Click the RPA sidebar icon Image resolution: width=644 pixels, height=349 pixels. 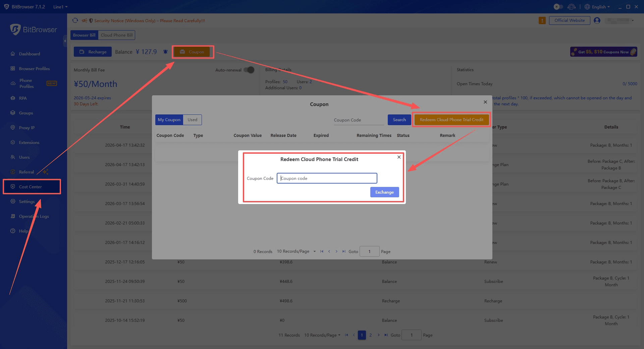pyautogui.click(x=13, y=98)
